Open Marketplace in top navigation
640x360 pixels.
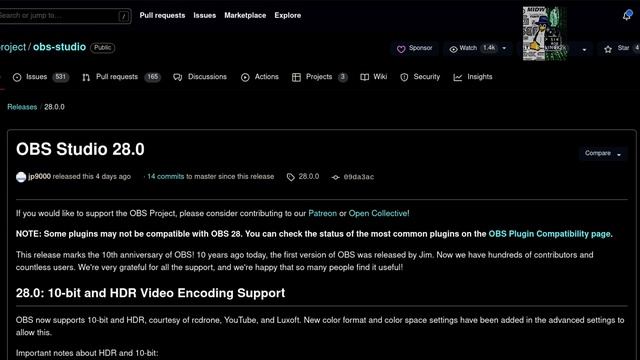[245, 15]
